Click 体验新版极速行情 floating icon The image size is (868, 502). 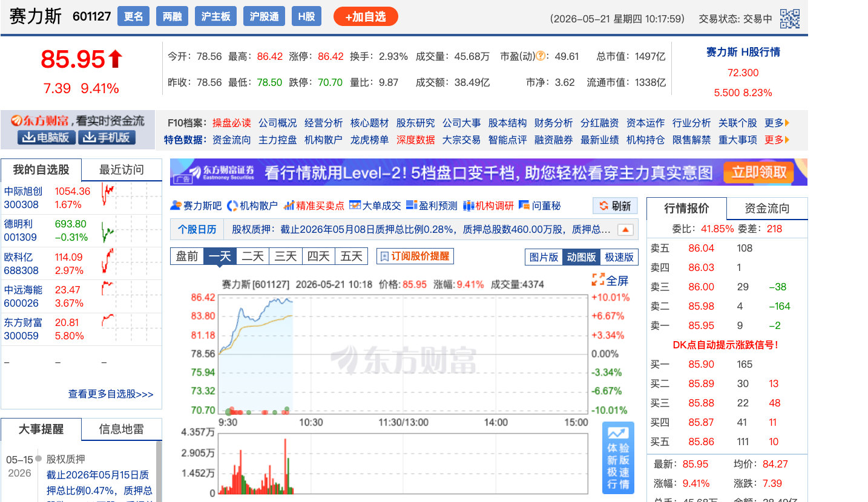coord(618,458)
